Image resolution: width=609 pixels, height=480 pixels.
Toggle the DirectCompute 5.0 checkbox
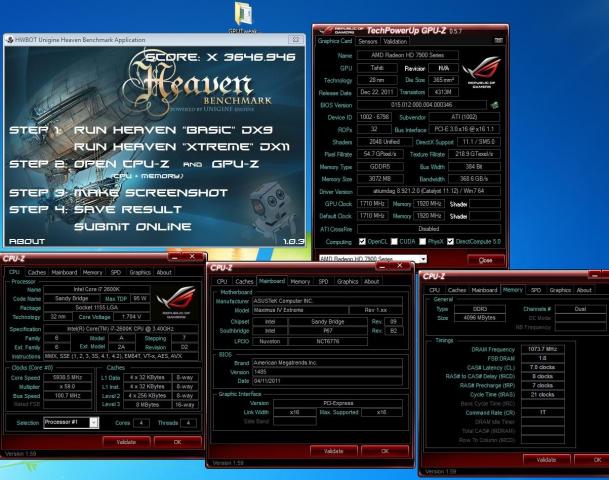click(x=450, y=242)
